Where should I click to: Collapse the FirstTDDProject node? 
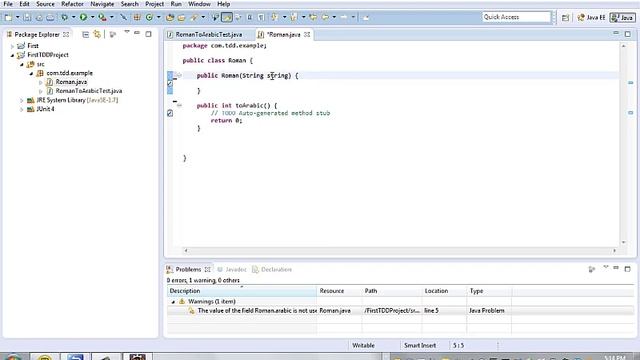click(12, 55)
